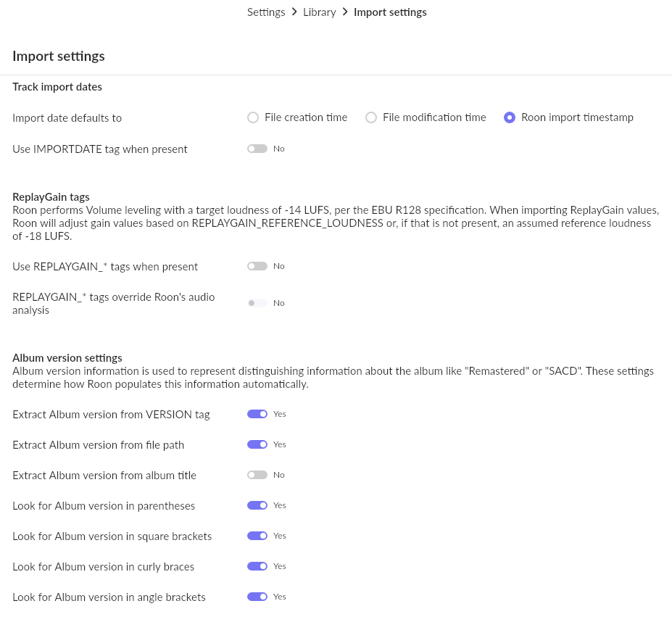This screenshot has height=622, width=672.
Task: Select File creation time radio option
Action: click(x=253, y=117)
